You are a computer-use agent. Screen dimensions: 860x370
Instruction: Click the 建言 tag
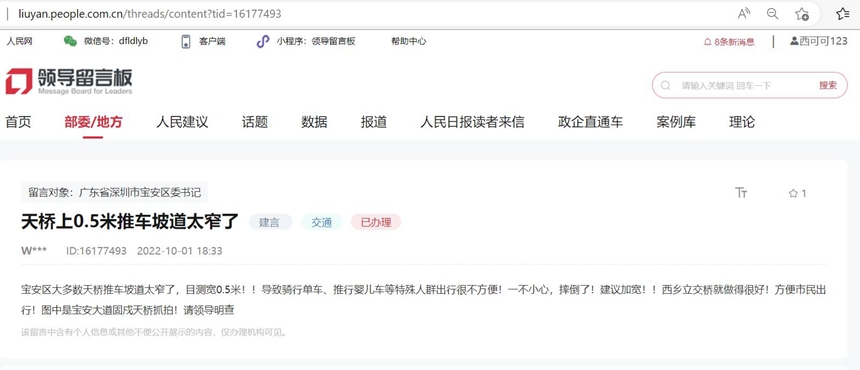click(x=271, y=223)
